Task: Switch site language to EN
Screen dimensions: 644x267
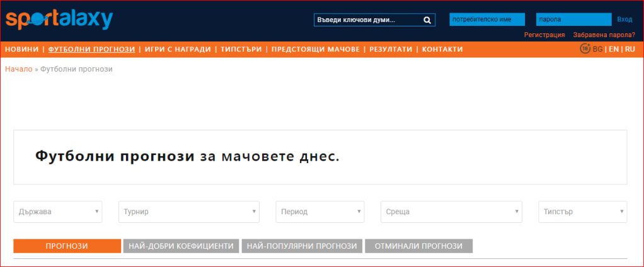Action: [x=612, y=49]
